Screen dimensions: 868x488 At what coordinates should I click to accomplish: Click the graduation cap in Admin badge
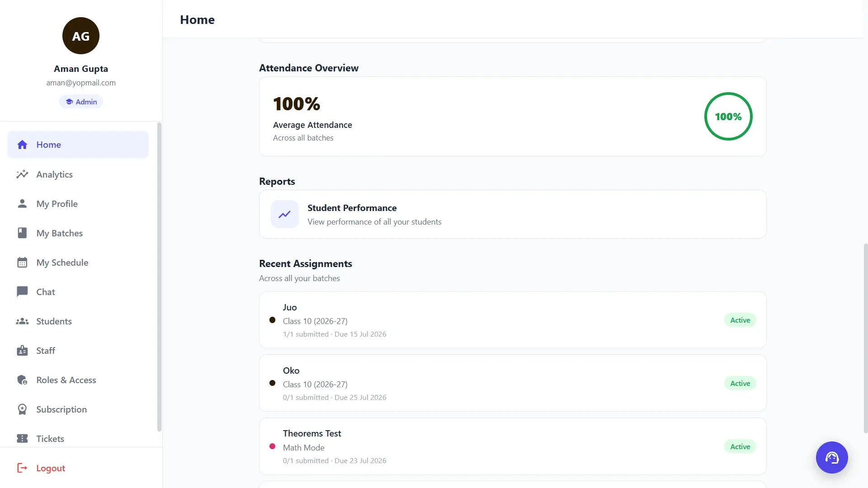point(69,102)
